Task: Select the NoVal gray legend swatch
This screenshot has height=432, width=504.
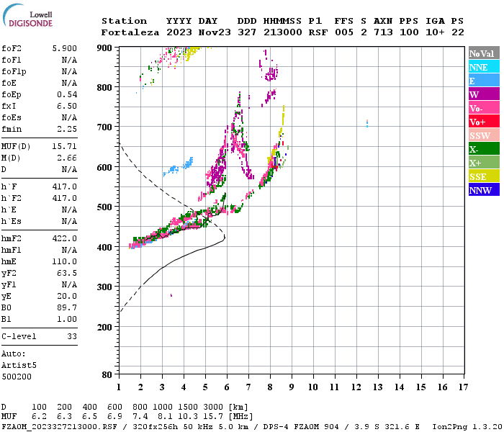Action: [x=484, y=53]
